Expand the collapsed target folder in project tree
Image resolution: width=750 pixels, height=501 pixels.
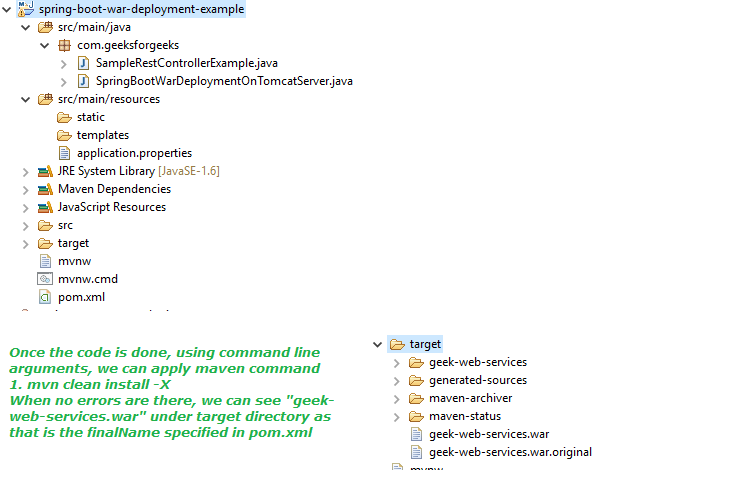pos(26,244)
